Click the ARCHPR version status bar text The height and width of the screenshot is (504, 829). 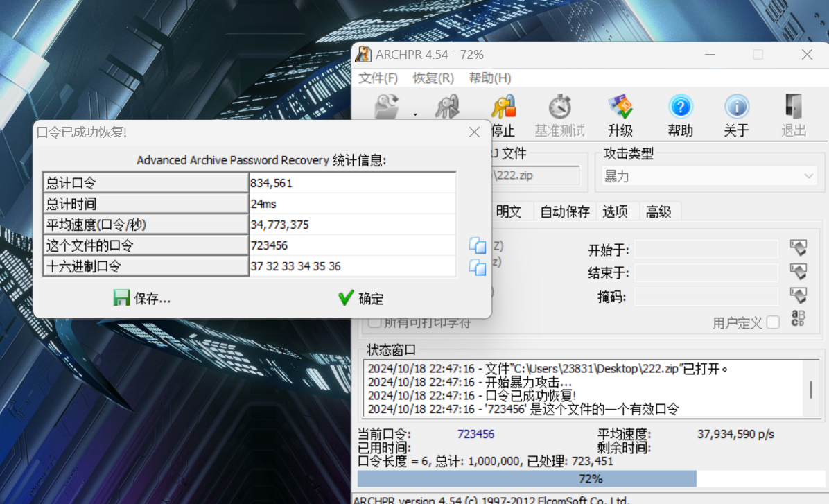point(491,500)
